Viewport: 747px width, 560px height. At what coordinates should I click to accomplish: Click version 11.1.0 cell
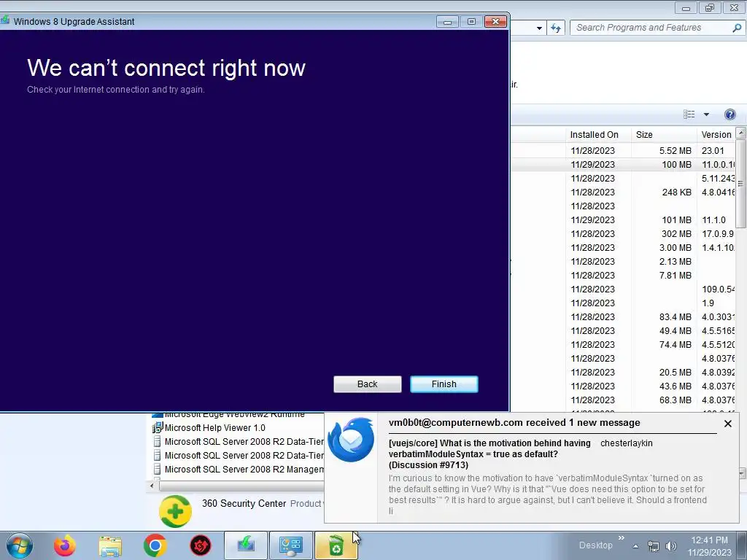click(713, 220)
